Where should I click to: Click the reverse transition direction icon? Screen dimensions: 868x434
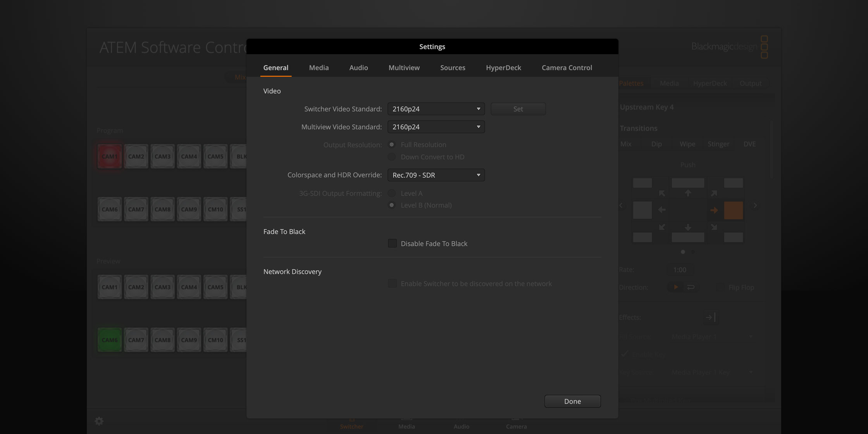click(x=691, y=287)
